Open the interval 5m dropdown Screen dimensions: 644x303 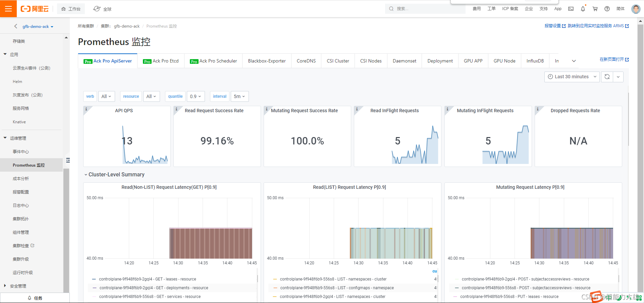(239, 96)
